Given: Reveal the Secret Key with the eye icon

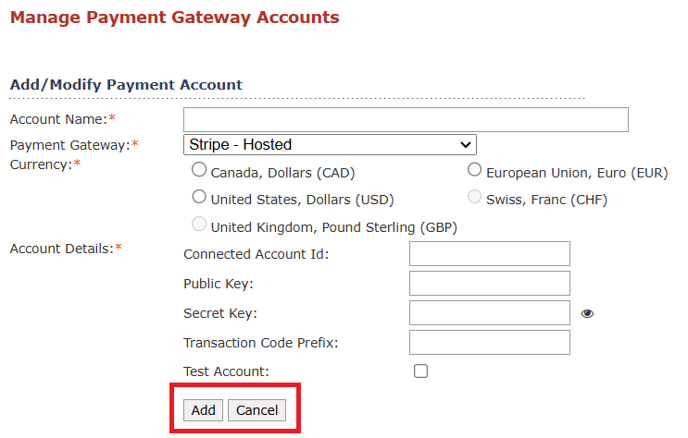Looking at the screenshot, I should click(587, 313).
